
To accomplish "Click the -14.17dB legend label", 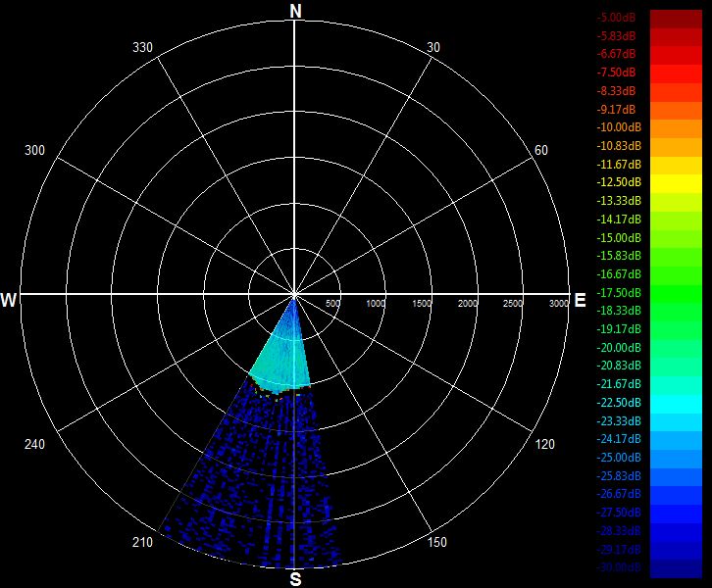I will (619, 220).
